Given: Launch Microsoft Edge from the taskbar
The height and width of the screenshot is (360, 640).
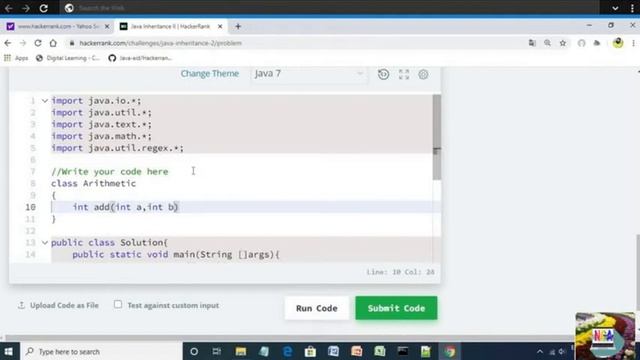Looking at the screenshot, I should tap(287, 351).
